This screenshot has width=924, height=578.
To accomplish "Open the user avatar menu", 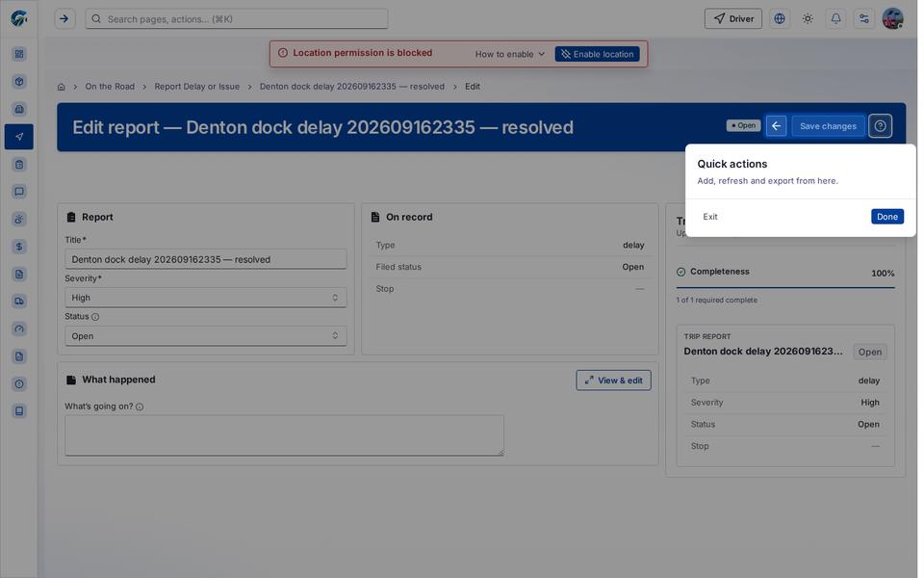I will pos(893,19).
